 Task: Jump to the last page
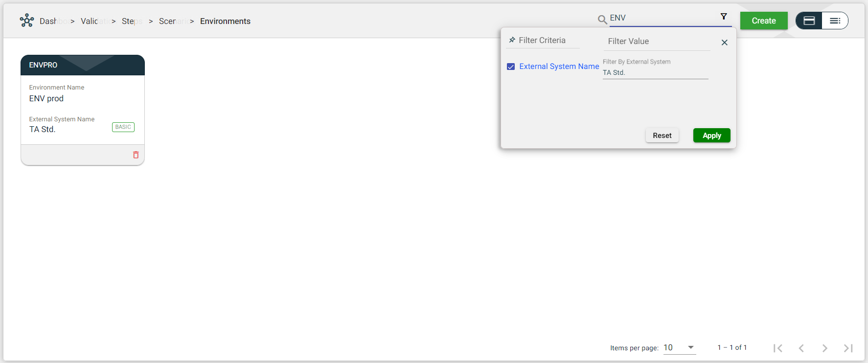pyautogui.click(x=848, y=348)
